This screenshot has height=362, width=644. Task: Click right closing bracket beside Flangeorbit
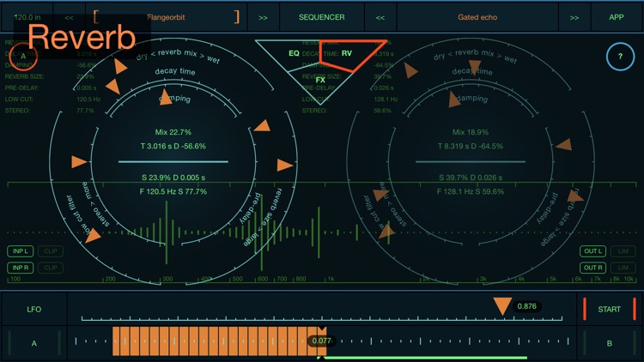tap(236, 17)
